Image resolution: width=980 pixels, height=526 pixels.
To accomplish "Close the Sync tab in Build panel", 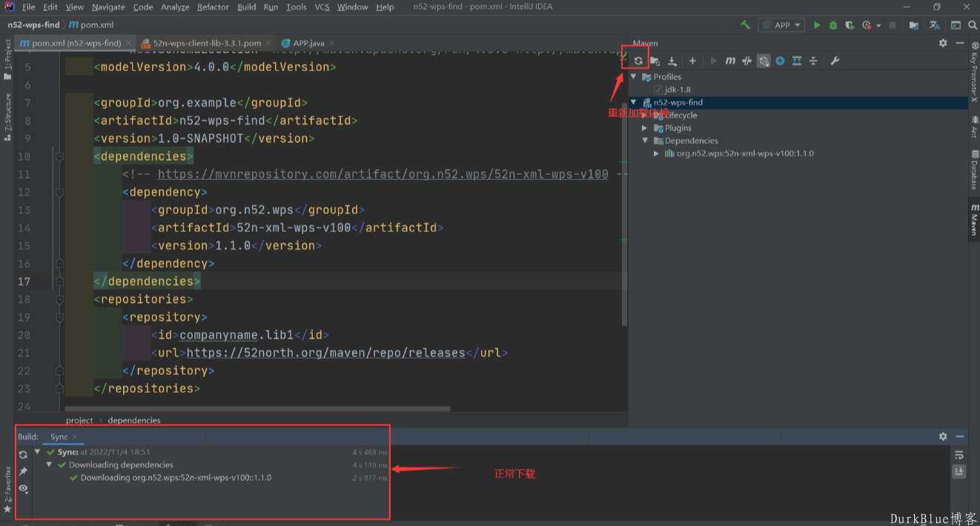I will click(74, 437).
